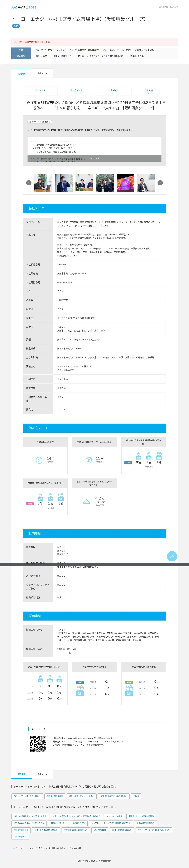Image resolution: width=189 pixels, height=868 pixels.
Task: Open the 社宅・家賃補助制度あり tag
Action: pos(122,830)
